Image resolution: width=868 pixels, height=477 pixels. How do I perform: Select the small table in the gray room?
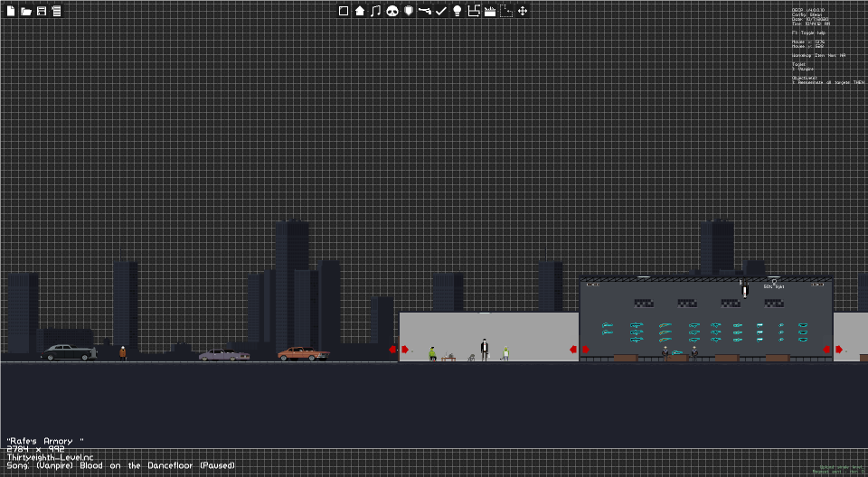(x=449, y=358)
